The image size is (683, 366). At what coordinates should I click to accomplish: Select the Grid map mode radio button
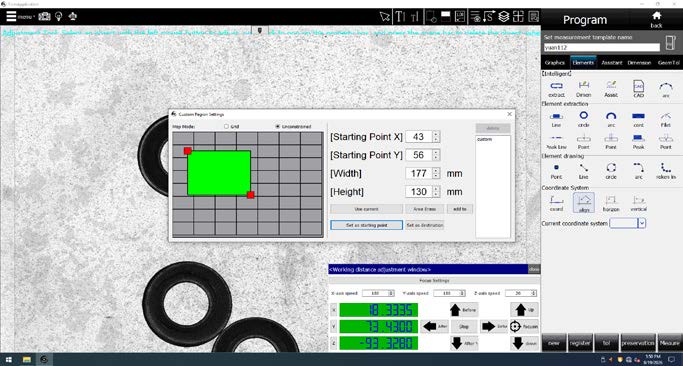[x=226, y=126]
